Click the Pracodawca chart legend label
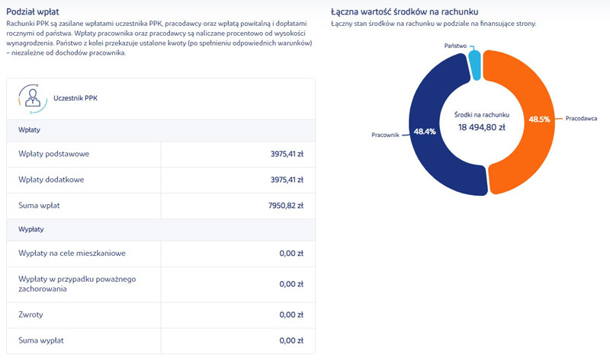 580,119
